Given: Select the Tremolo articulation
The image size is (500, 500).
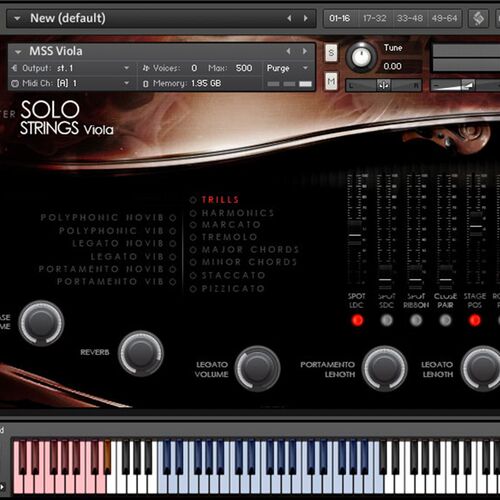Looking at the screenshot, I should [223, 237].
